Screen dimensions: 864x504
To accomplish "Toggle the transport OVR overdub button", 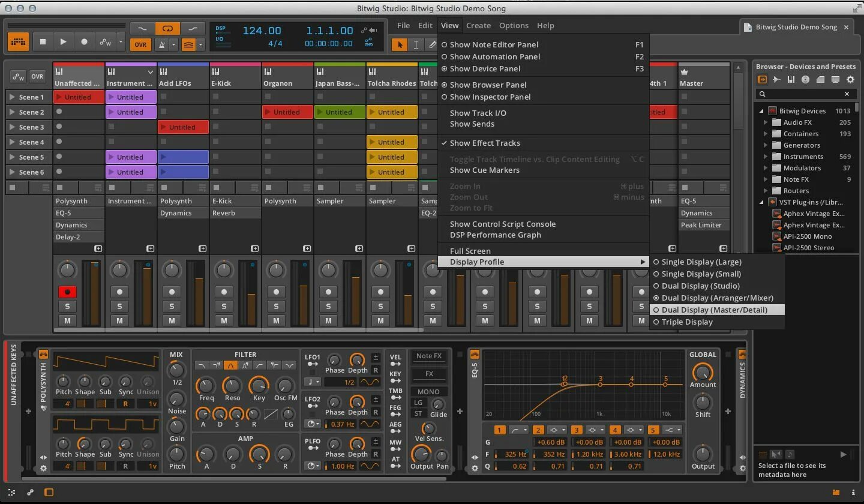I will 140,44.
